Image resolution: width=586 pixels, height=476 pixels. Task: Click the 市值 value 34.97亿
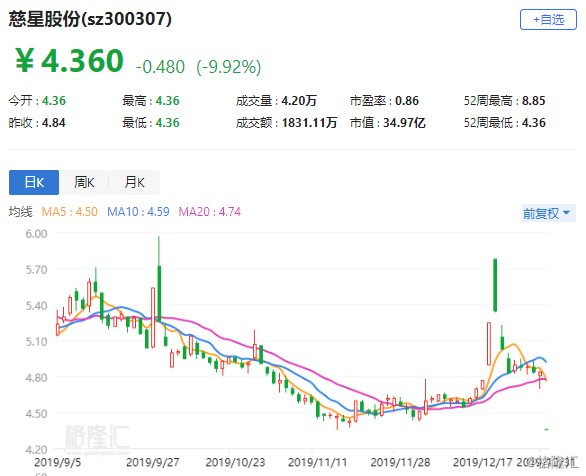404,123
